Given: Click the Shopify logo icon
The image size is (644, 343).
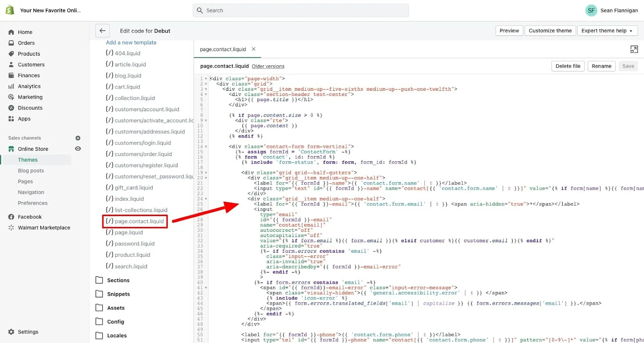Looking at the screenshot, I should 10,10.
